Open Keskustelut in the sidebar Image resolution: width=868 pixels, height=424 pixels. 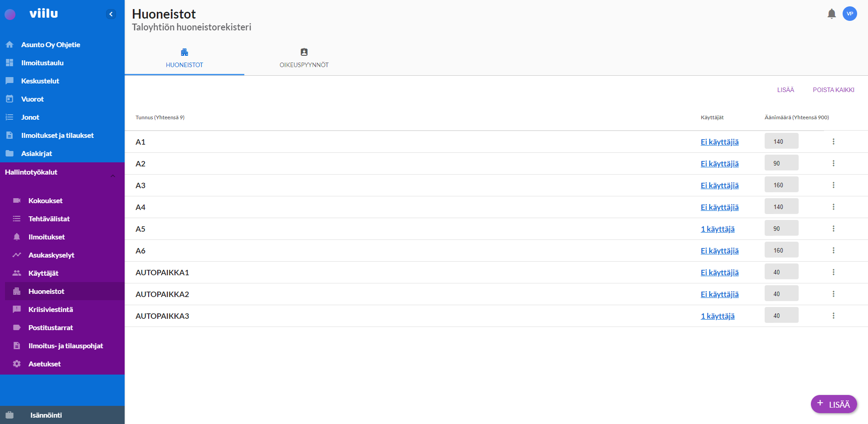click(x=40, y=81)
